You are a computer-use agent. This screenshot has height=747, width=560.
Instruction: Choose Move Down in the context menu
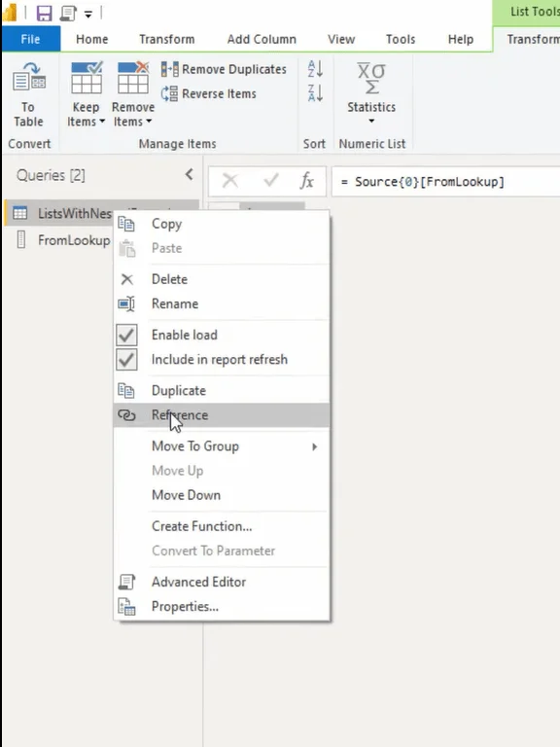tap(222, 495)
